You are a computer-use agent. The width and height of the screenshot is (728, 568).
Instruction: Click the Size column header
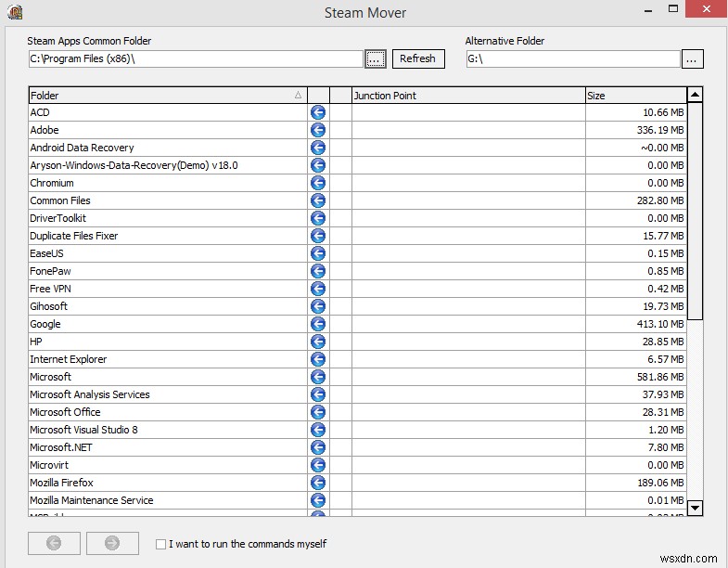[635, 96]
